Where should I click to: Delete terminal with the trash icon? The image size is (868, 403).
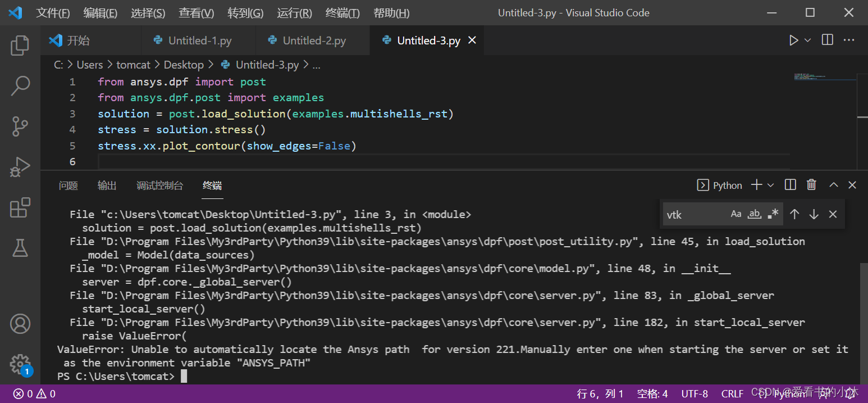(x=811, y=185)
